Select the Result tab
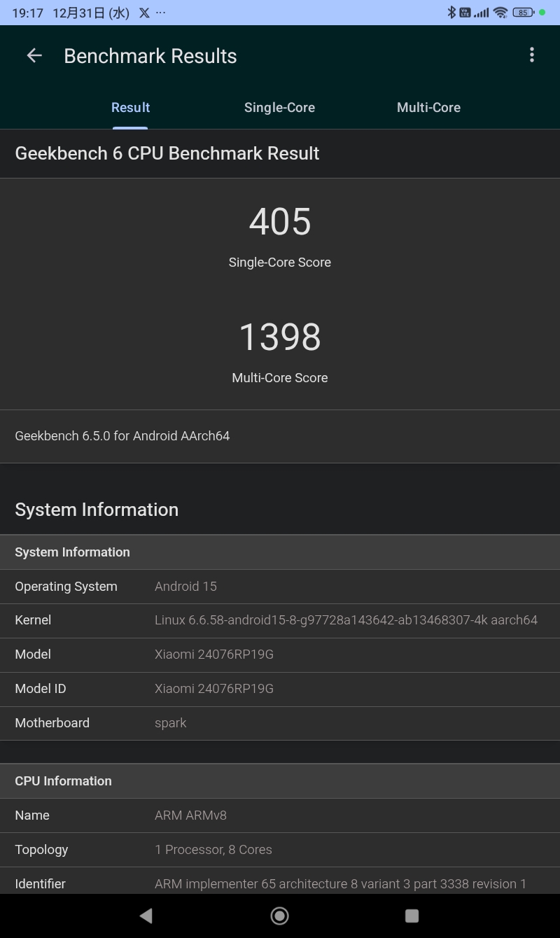Screen dimensions: 560x938 130,108
